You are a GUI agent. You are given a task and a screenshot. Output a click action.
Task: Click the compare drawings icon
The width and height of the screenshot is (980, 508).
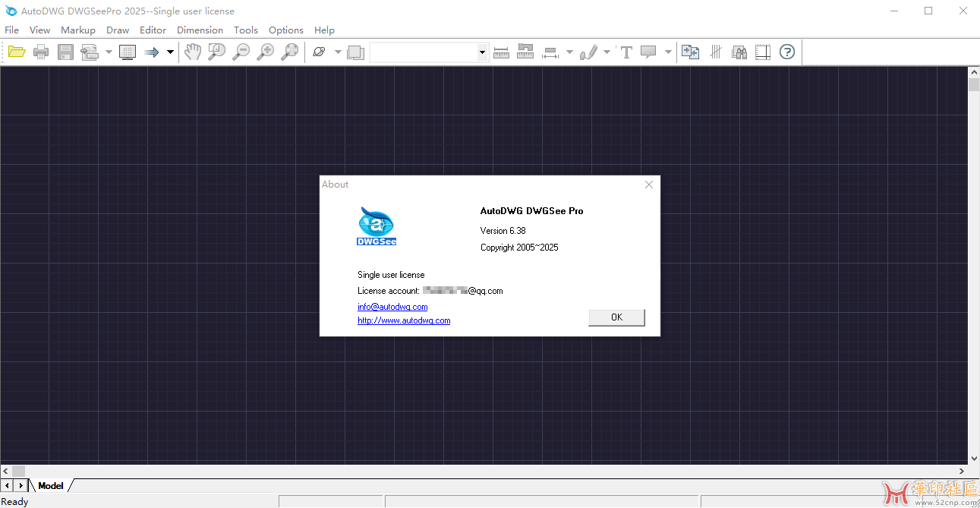690,52
